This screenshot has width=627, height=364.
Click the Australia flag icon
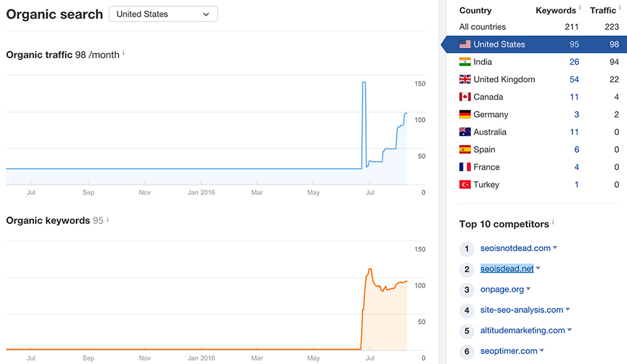465,132
